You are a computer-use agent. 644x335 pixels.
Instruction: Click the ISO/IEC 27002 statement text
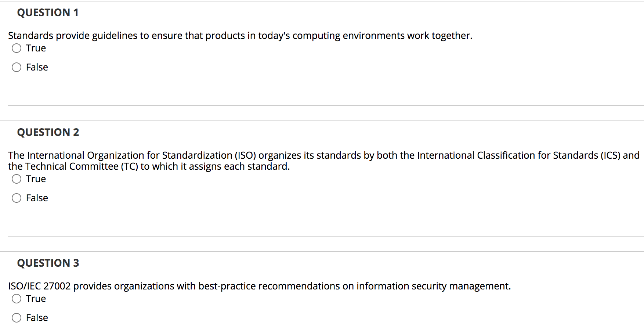coord(259,286)
